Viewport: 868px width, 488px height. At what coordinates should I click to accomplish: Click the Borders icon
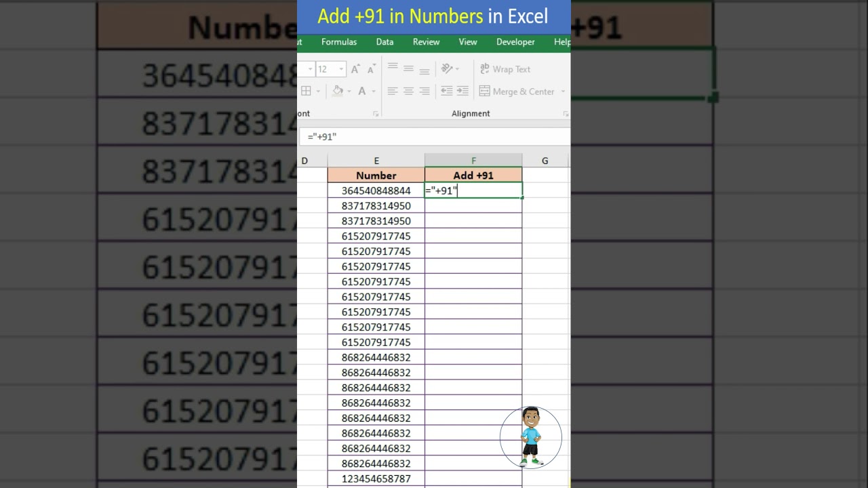point(306,91)
